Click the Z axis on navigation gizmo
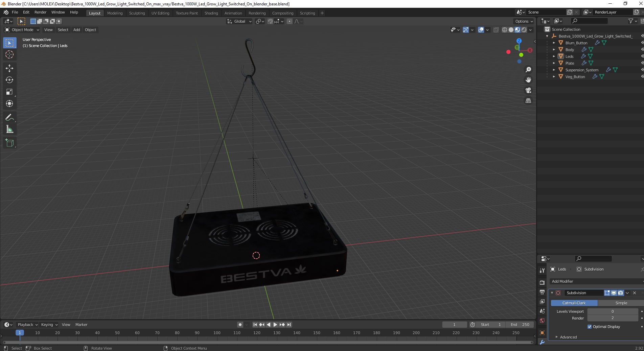Viewport: 644px width, 351px height. point(519,41)
